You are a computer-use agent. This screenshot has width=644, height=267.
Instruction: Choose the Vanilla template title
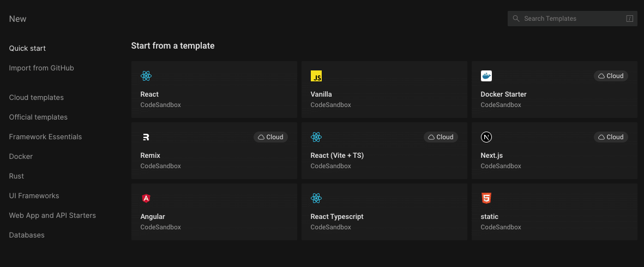pos(321,94)
